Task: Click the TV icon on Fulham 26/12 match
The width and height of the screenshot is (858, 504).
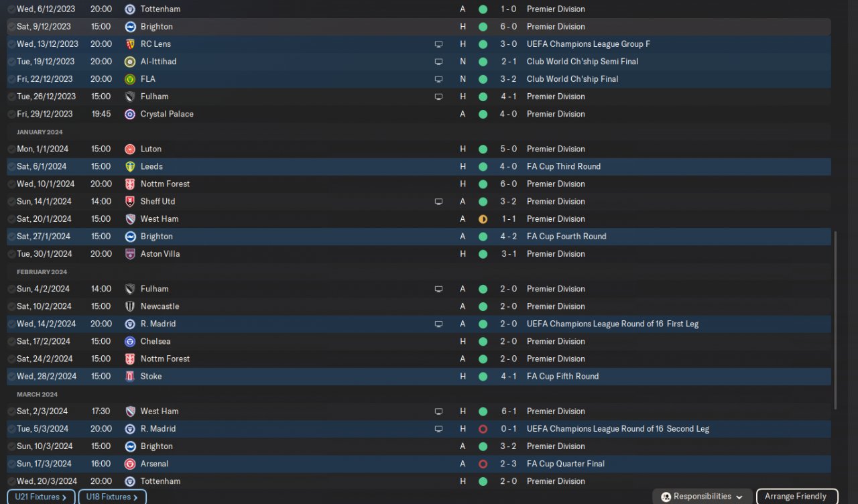Action: [438, 97]
